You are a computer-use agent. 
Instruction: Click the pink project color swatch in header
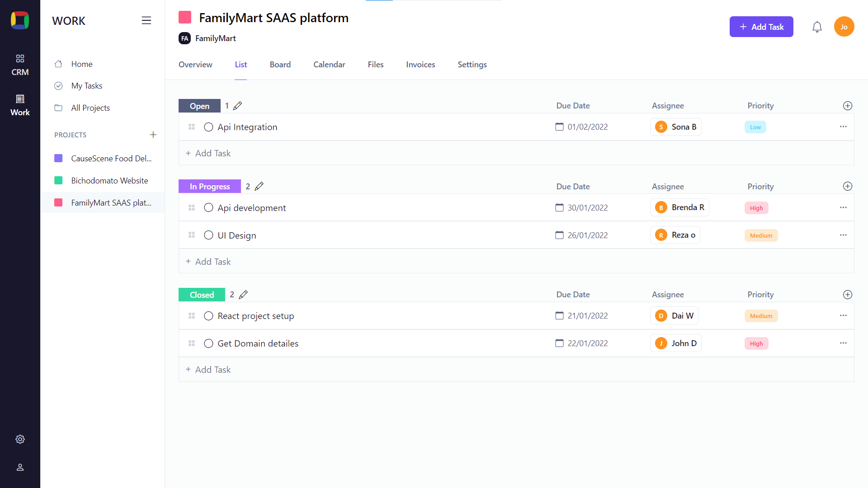pyautogui.click(x=185, y=18)
